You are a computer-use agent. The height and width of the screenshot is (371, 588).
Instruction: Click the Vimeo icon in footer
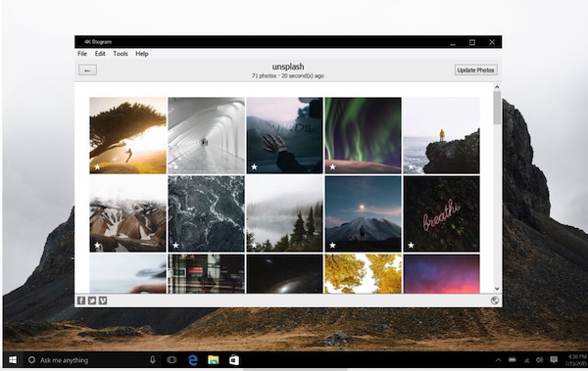point(103,301)
